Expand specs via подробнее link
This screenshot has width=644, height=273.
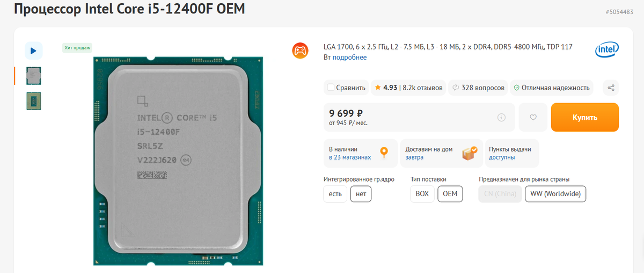tap(350, 57)
